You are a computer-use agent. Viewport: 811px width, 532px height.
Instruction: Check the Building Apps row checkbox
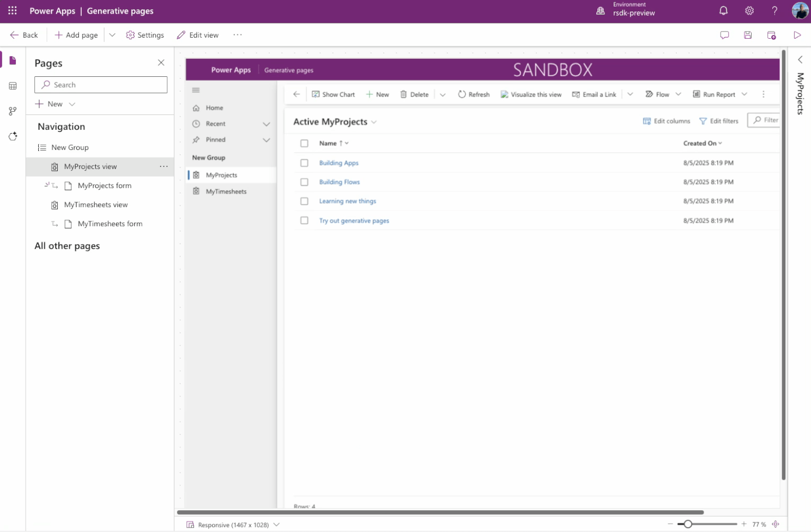coord(304,163)
